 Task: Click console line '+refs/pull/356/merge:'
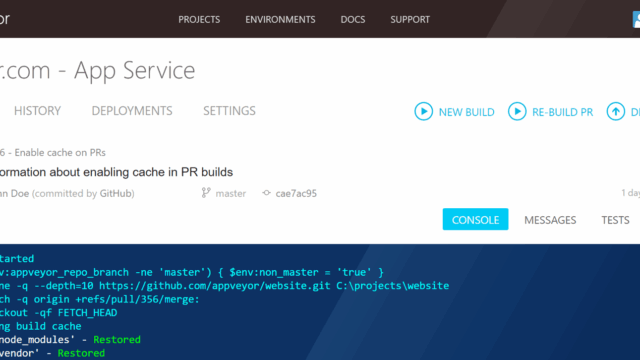(x=100, y=299)
